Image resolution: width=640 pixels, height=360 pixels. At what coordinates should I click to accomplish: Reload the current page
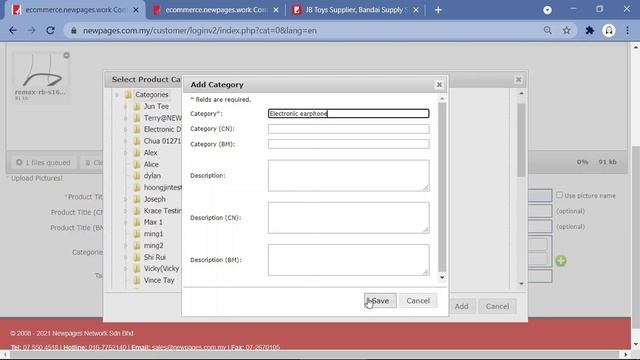[x=50, y=30]
